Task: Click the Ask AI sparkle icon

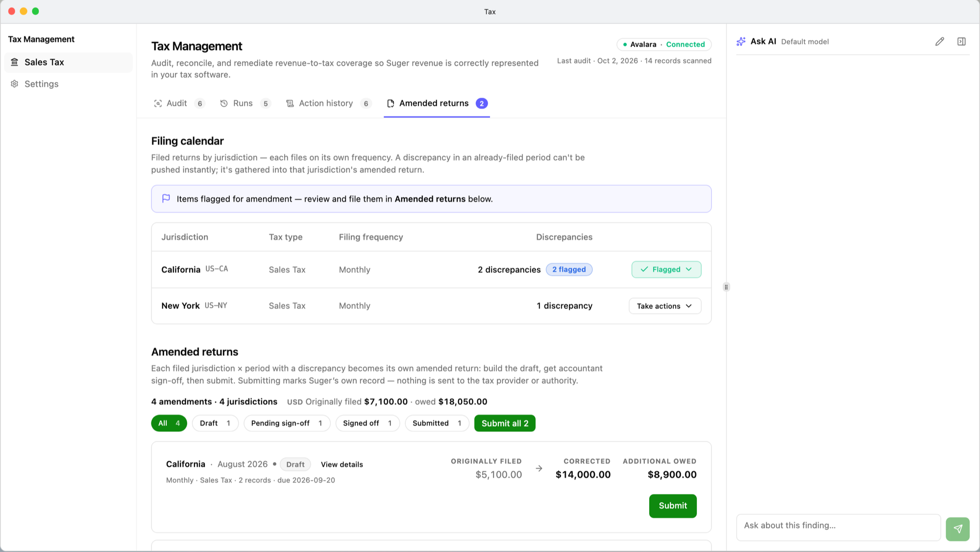Action: pyautogui.click(x=741, y=42)
